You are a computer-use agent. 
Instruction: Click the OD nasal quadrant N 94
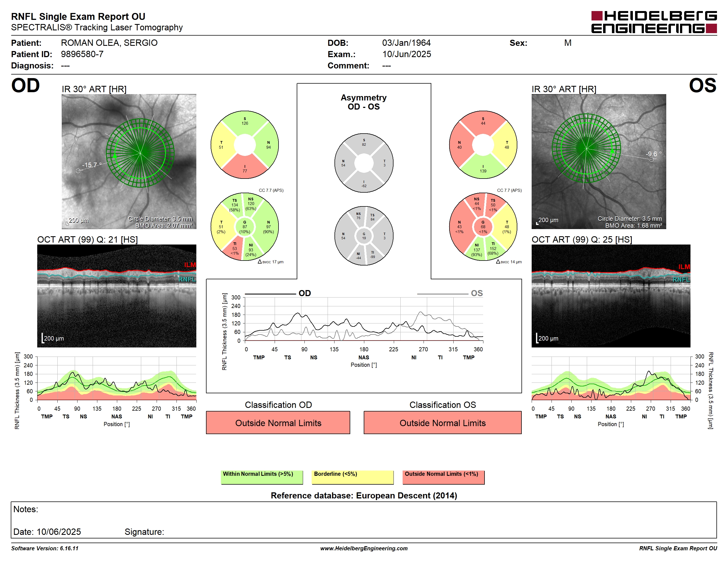tap(268, 145)
